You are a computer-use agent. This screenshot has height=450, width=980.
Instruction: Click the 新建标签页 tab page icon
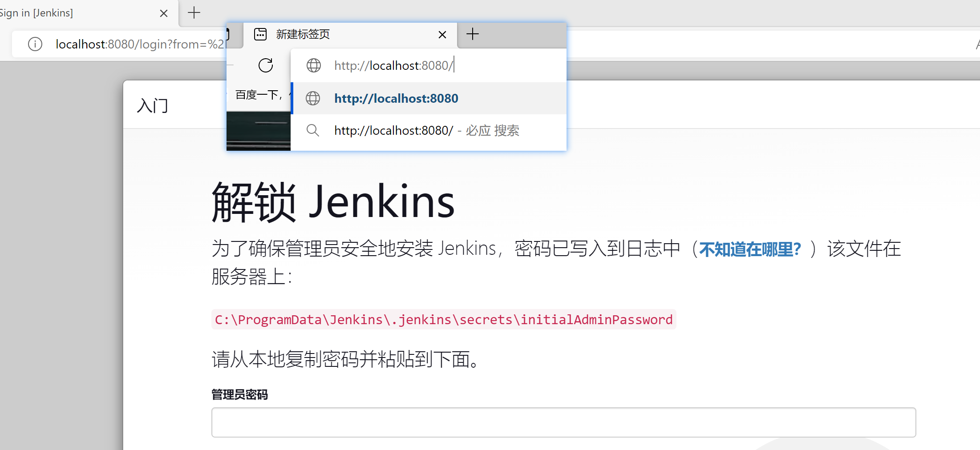click(x=260, y=34)
